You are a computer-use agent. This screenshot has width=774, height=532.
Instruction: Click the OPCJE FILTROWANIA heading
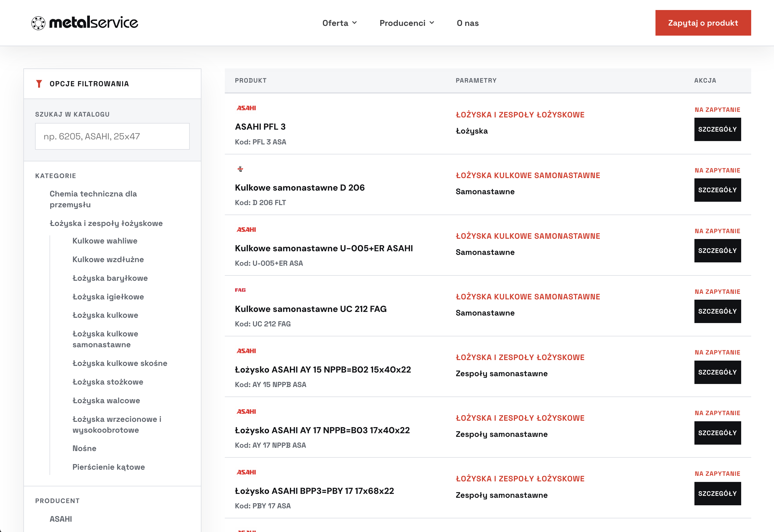coord(89,84)
